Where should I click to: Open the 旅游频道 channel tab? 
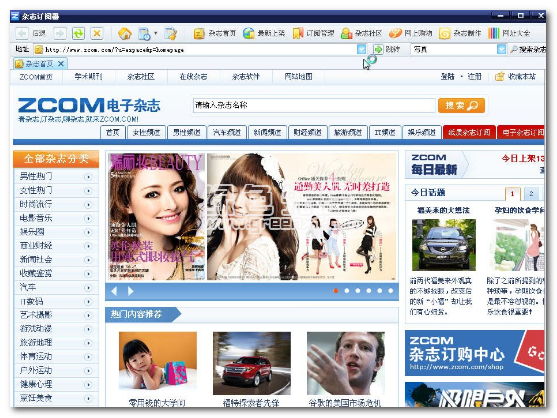click(348, 132)
